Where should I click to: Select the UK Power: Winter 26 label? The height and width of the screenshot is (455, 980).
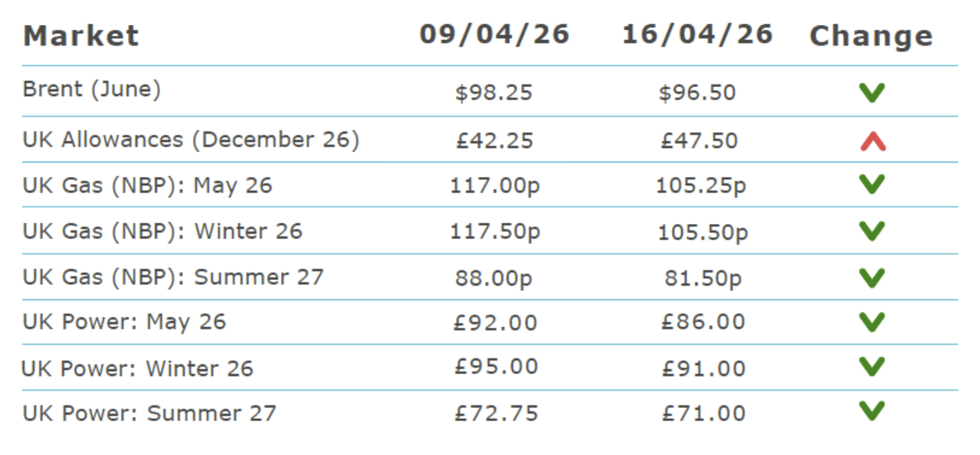138,369
